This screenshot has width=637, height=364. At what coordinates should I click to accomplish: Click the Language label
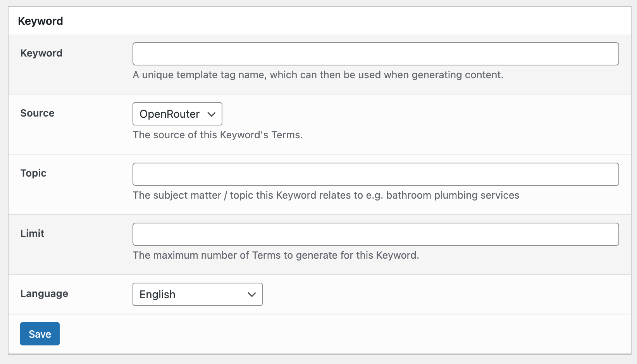(44, 294)
